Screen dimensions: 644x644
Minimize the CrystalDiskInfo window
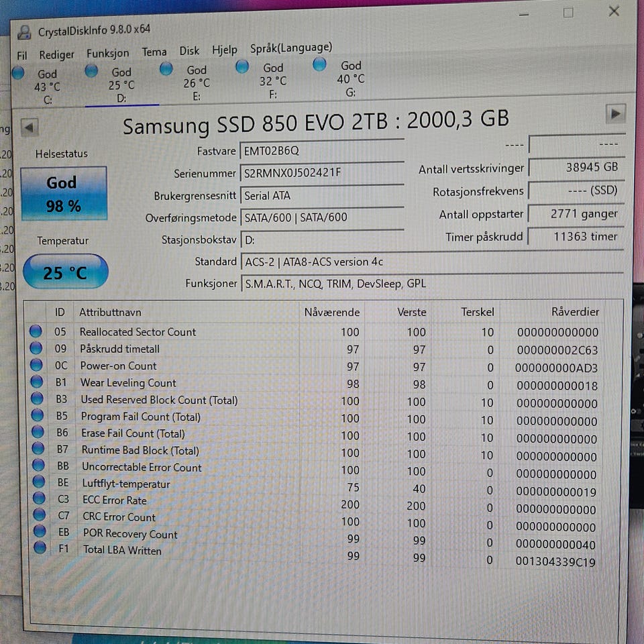(523, 14)
